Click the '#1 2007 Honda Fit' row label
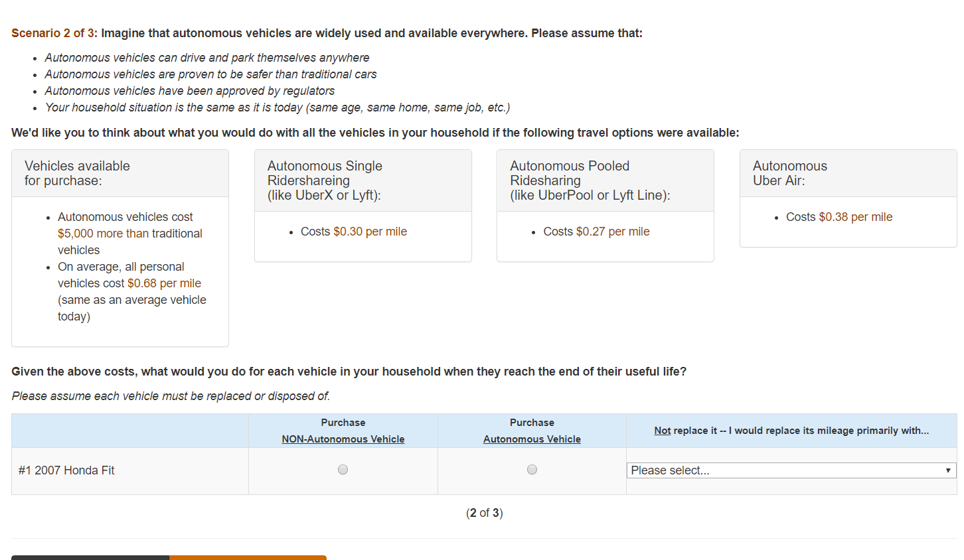 point(66,470)
